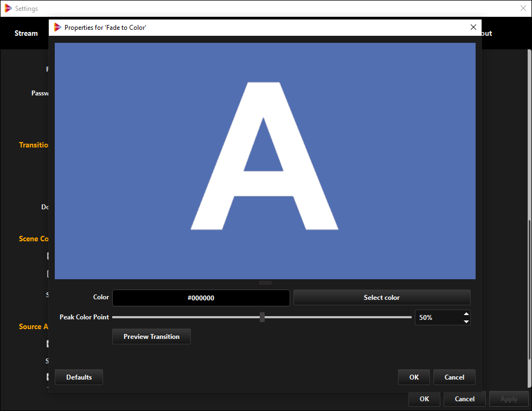
Task: Switch to the Stream tab
Action: point(26,33)
